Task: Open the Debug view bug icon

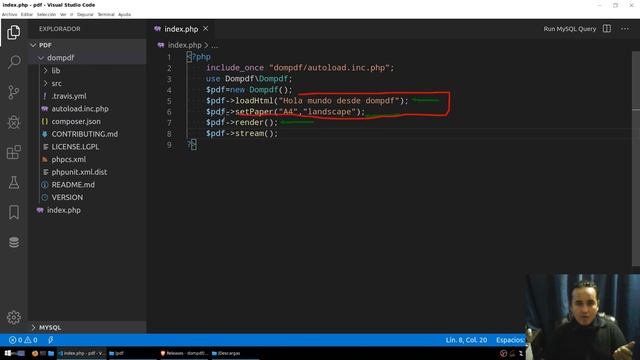Action: (13, 122)
